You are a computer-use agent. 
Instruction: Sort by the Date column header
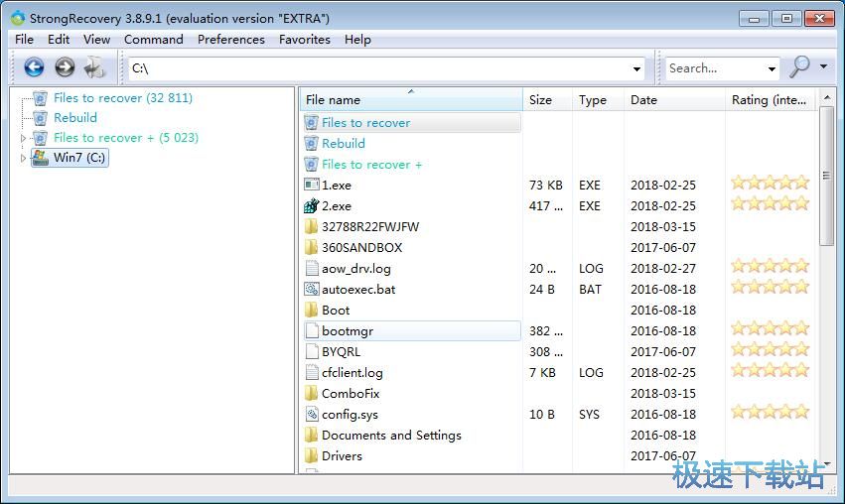pyautogui.click(x=643, y=100)
